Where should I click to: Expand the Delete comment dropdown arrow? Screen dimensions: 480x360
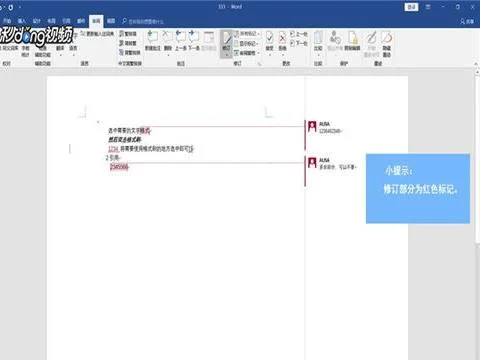click(168, 55)
